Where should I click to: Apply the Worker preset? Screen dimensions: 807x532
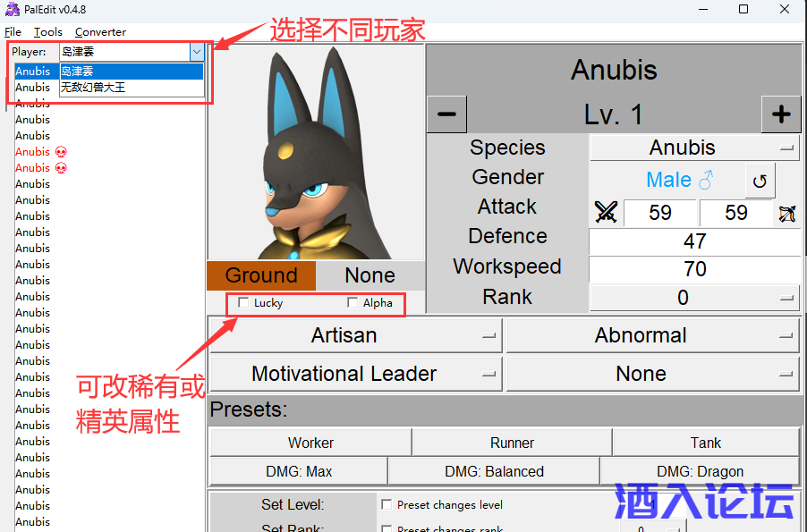click(310, 443)
